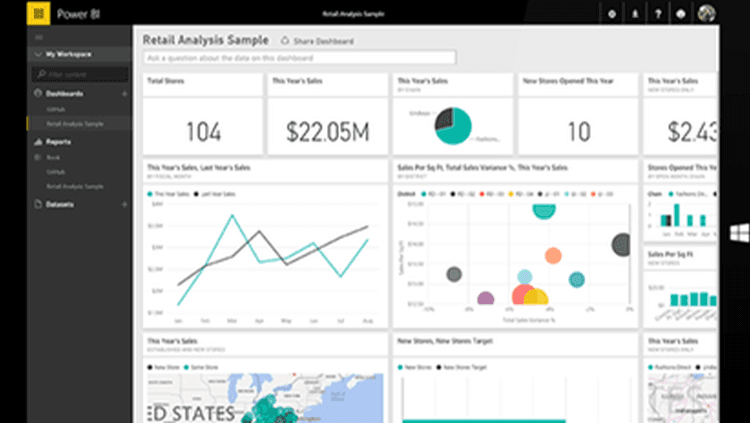Click the $2.43 This Year's Sales new stores tile
This screenshot has height=423, width=750.
(681, 114)
